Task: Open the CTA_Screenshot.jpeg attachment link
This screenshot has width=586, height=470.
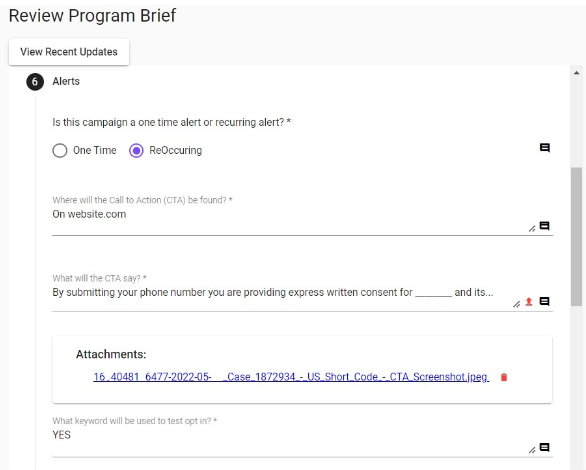Action: tap(291, 377)
